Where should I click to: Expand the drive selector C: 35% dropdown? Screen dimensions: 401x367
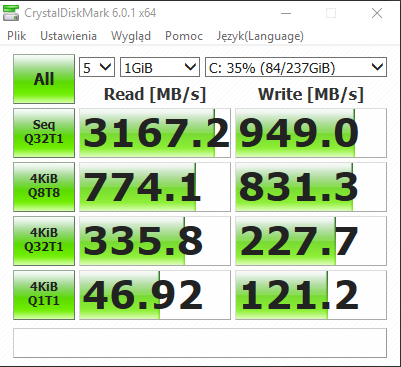(296, 68)
